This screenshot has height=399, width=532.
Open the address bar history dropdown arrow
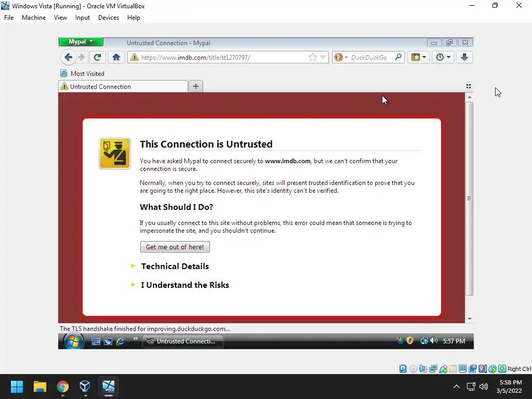point(323,57)
